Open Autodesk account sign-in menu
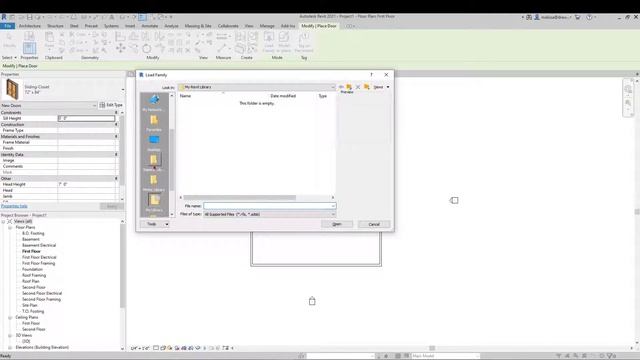640x360 pixels. pyautogui.click(x=553, y=17)
